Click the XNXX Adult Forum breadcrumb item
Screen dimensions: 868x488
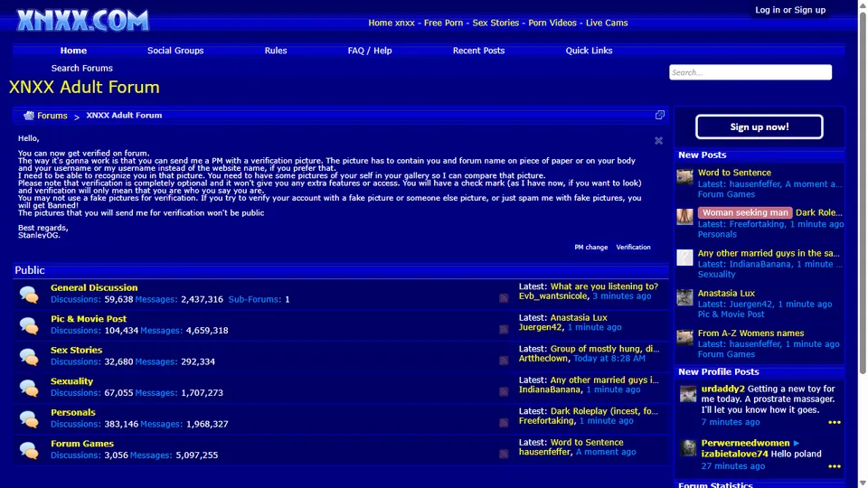(x=124, y=115)
